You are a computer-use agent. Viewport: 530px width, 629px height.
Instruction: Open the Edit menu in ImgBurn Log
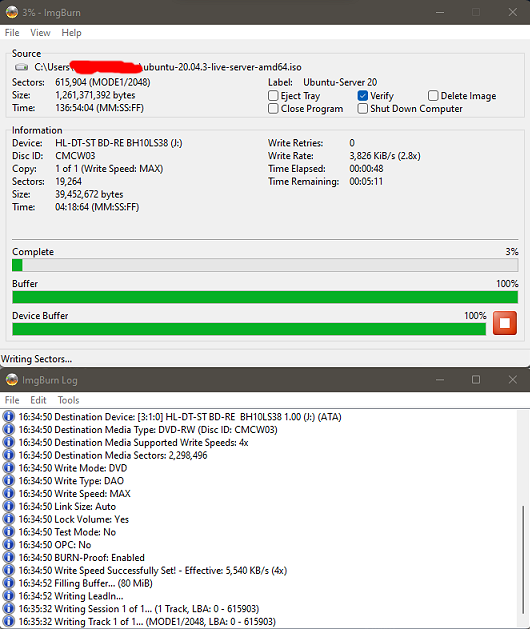point(38,400)
